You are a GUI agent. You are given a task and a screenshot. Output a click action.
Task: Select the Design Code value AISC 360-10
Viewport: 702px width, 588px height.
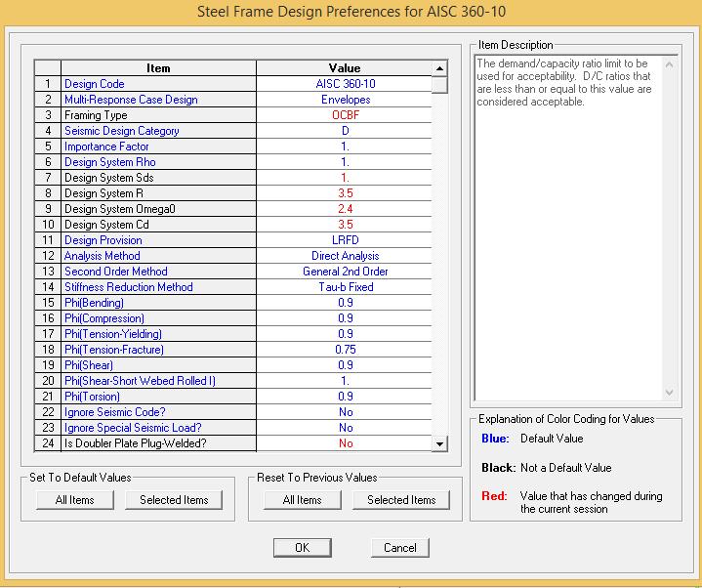tap(346, 84)
